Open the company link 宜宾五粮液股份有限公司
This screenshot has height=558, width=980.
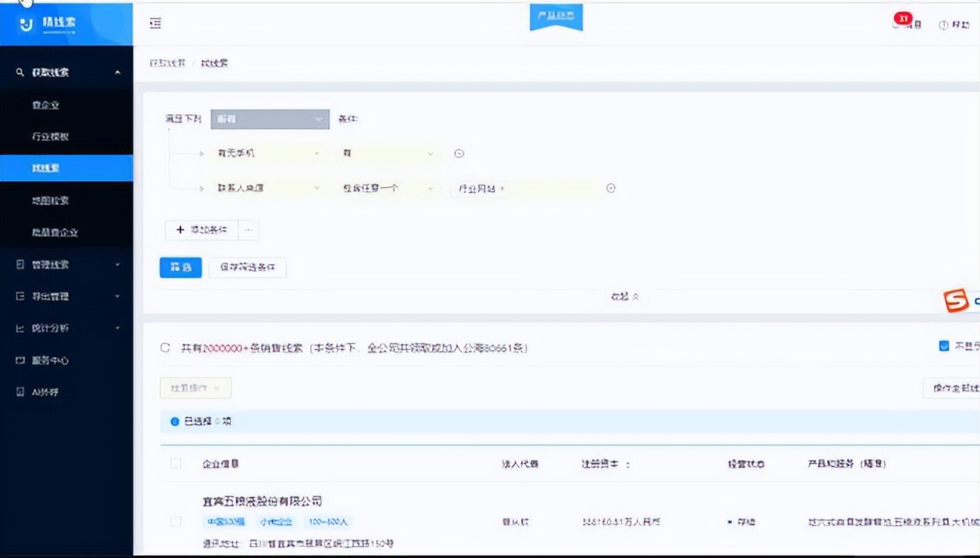tap(264, 501)
